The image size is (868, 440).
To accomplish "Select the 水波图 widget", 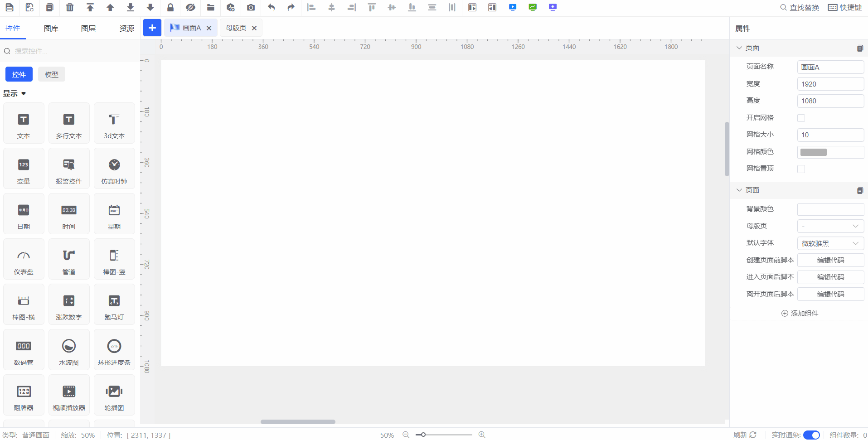I will [x=69, y=350].
